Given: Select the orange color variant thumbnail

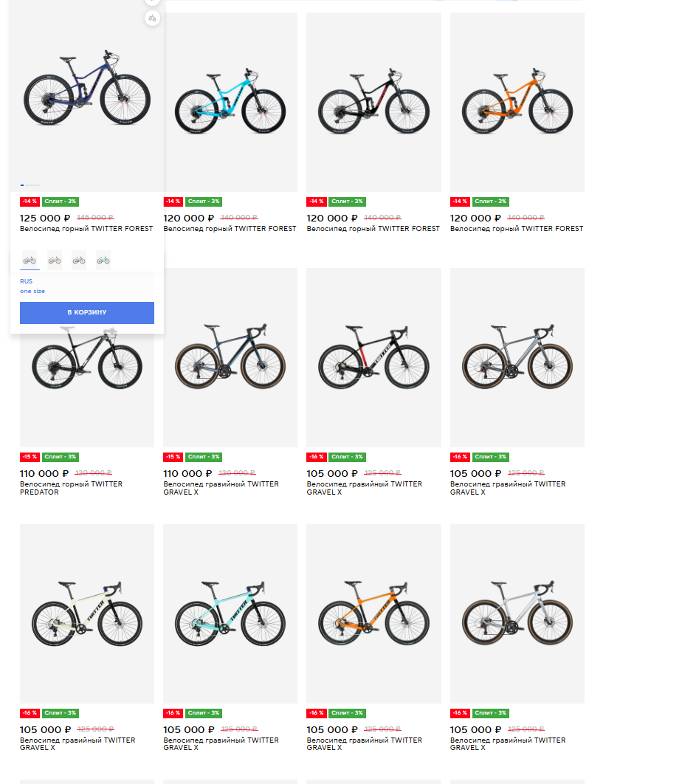Looking at the screenshot, I should [55, 261].
